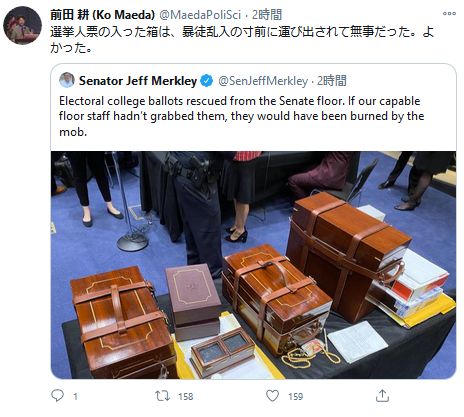Click the blue verified badge
The height and width of the screenshot is (417, 464).
[x=207, y=81]
